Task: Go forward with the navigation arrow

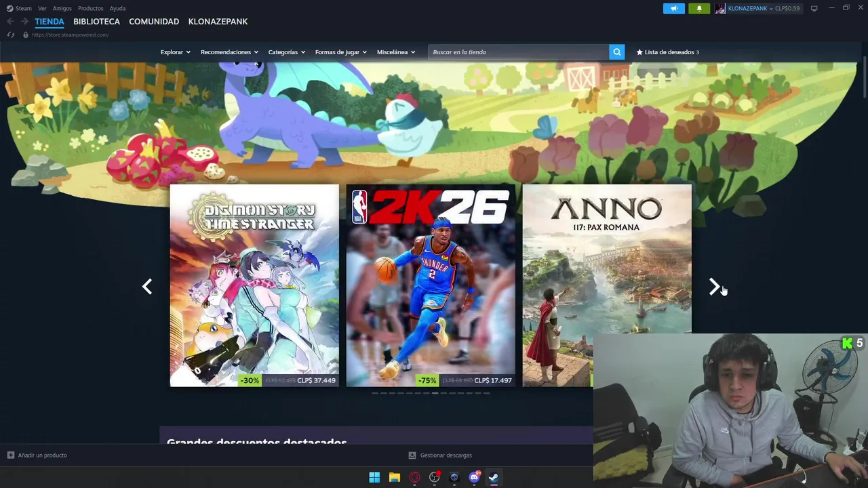Action: (x=24, y=22)
